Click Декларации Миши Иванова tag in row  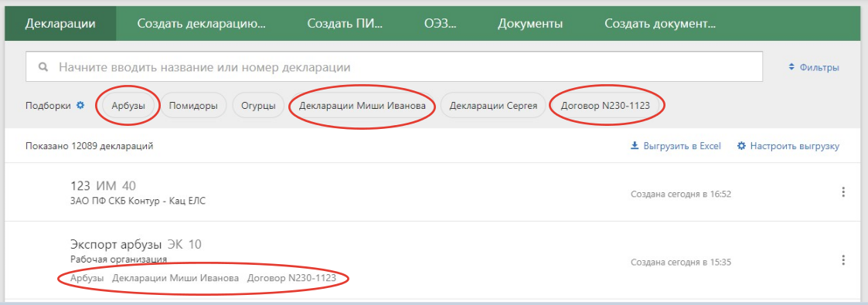tap(175, 279)
